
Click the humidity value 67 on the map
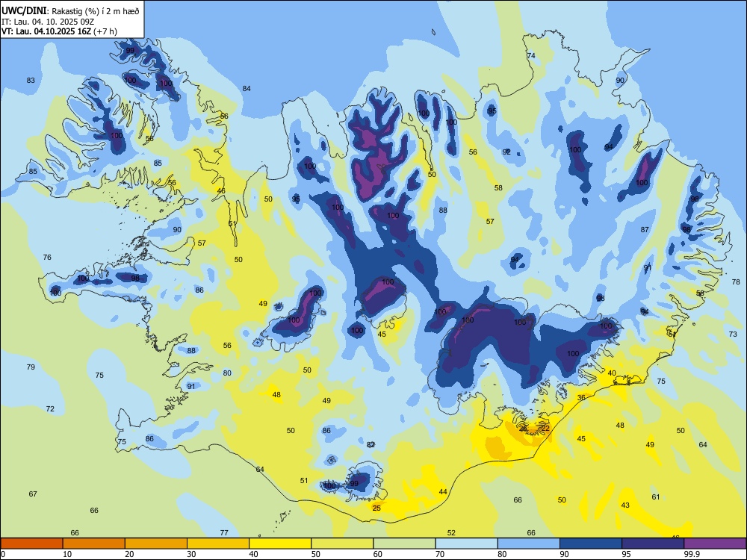[33, 494]
